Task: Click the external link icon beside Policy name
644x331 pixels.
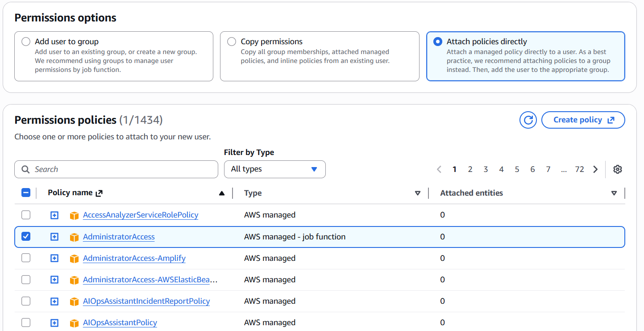Action: [100, 193]
